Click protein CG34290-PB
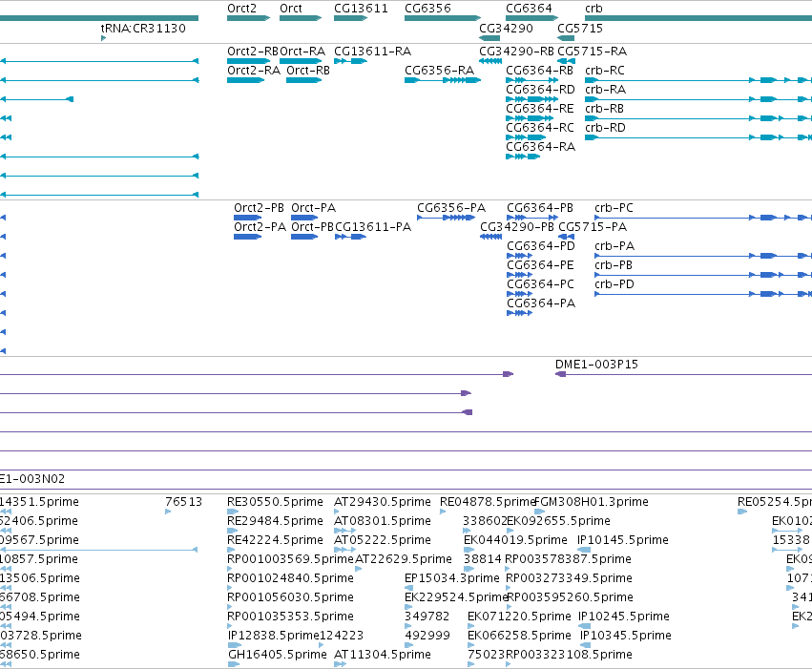 [491, 237]
